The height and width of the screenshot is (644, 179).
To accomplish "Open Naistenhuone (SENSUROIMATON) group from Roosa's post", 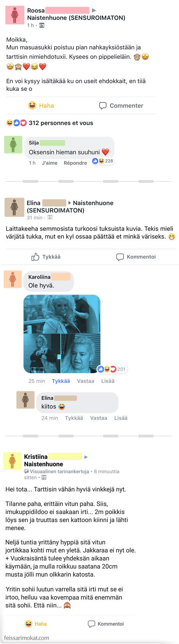I will (76, 18).
